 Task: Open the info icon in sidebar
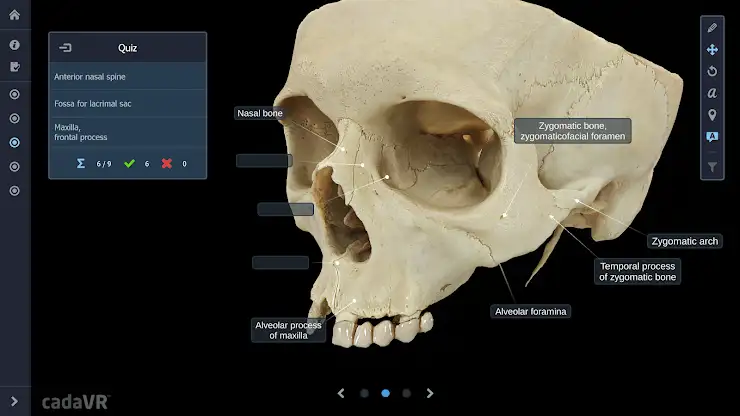click(x=15, y=45)
